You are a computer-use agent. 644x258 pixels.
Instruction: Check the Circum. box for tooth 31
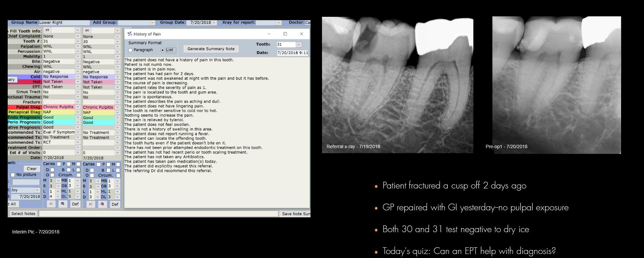tap(78, 175)
